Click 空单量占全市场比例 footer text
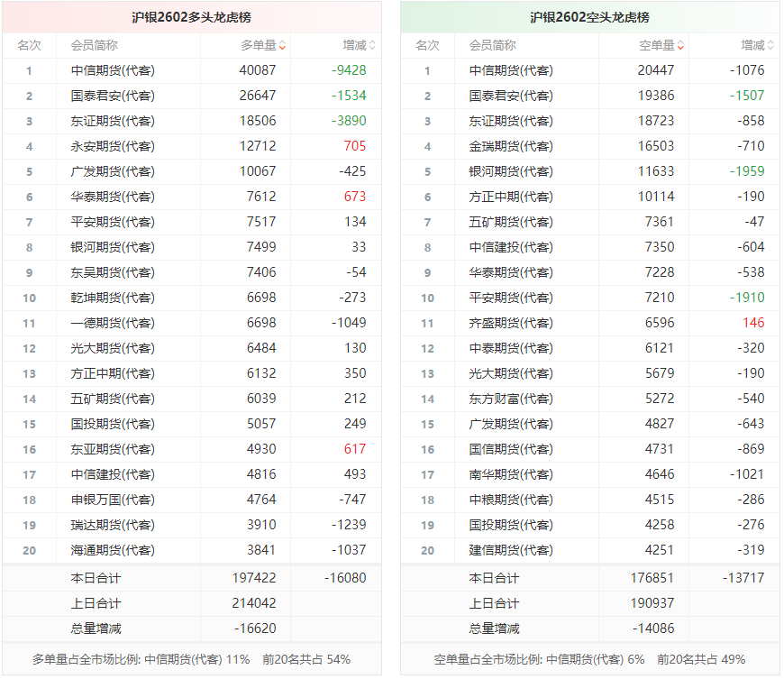The image size is (784, 679). pyautogui.click(x=589, y=659)
